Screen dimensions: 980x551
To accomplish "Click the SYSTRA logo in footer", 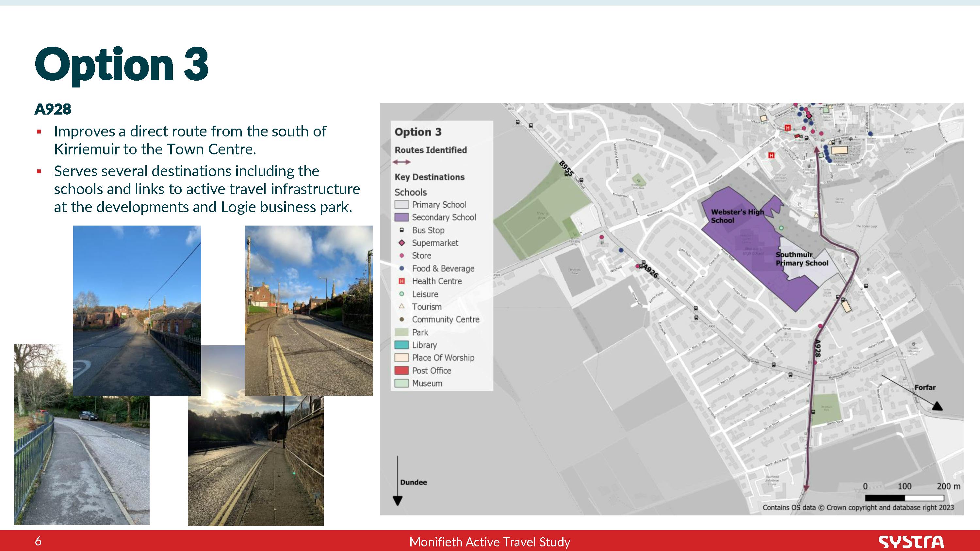I will pyautogui.click(x=911, y=542).
